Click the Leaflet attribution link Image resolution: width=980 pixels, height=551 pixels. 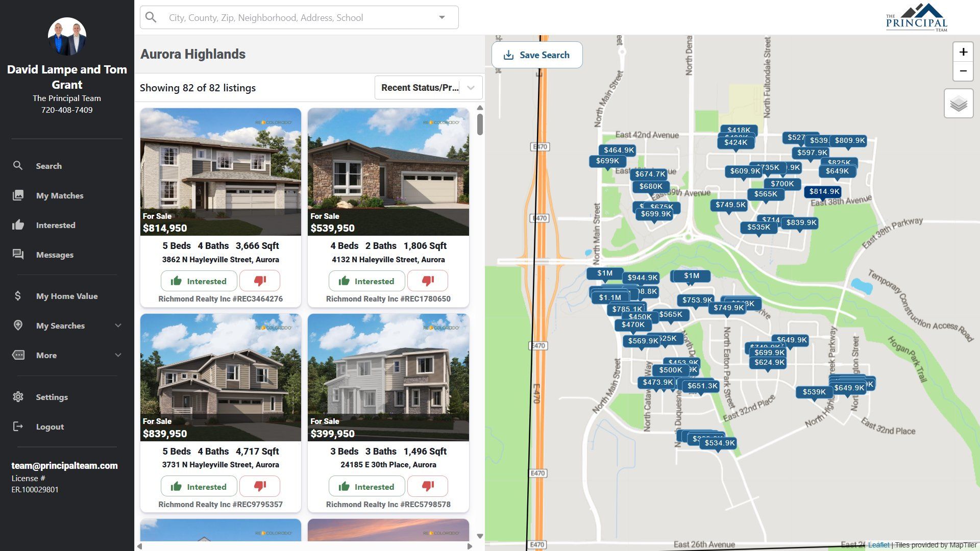pos(878,545)
